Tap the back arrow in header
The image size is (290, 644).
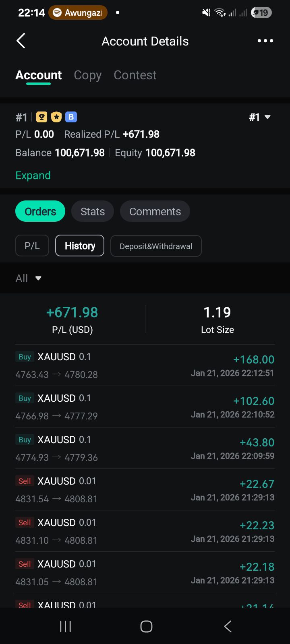pos(21,41)
